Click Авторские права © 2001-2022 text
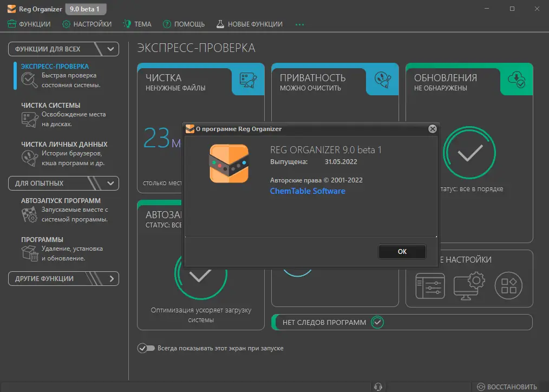 316,180
